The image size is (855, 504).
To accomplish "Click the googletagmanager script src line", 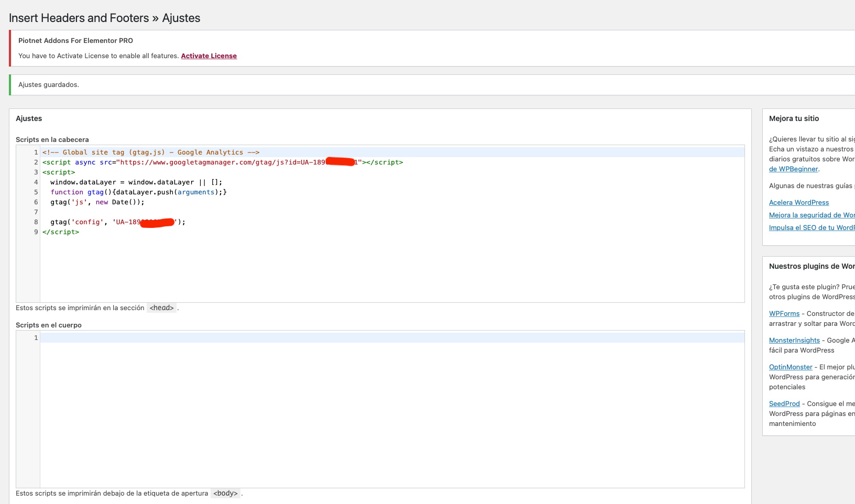I will coord(223,162).
